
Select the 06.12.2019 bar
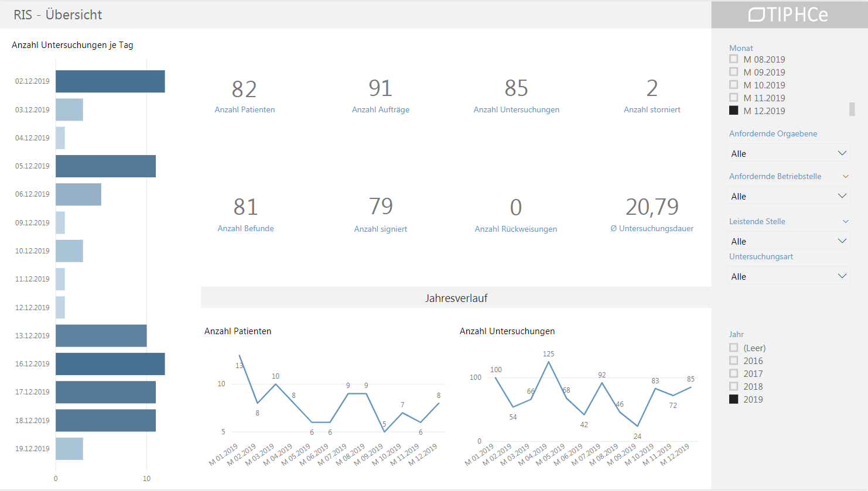click(78, 194)
